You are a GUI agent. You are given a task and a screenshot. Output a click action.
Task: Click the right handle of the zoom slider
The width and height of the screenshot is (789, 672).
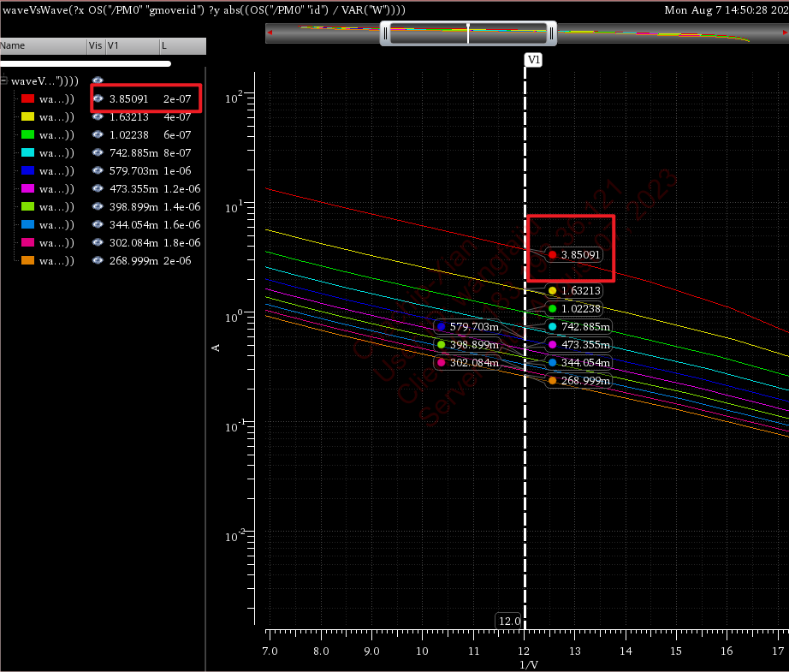[x=552, y=33]
